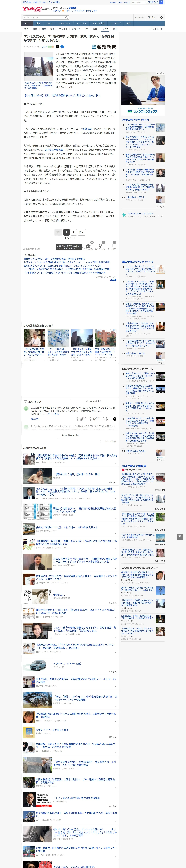Click the scroll-to-top arrow button
The height and width of the screenshot is (868, 186).
click(180, 536)
